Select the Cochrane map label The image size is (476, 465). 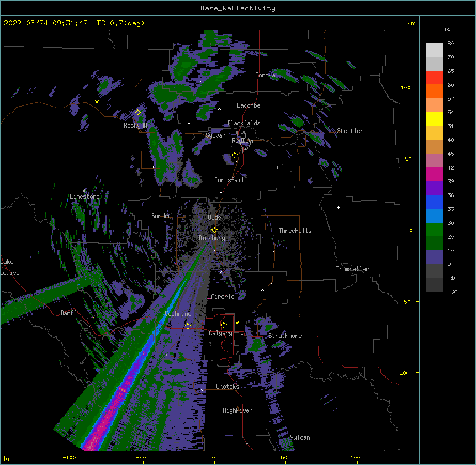[x=178, y=314]
